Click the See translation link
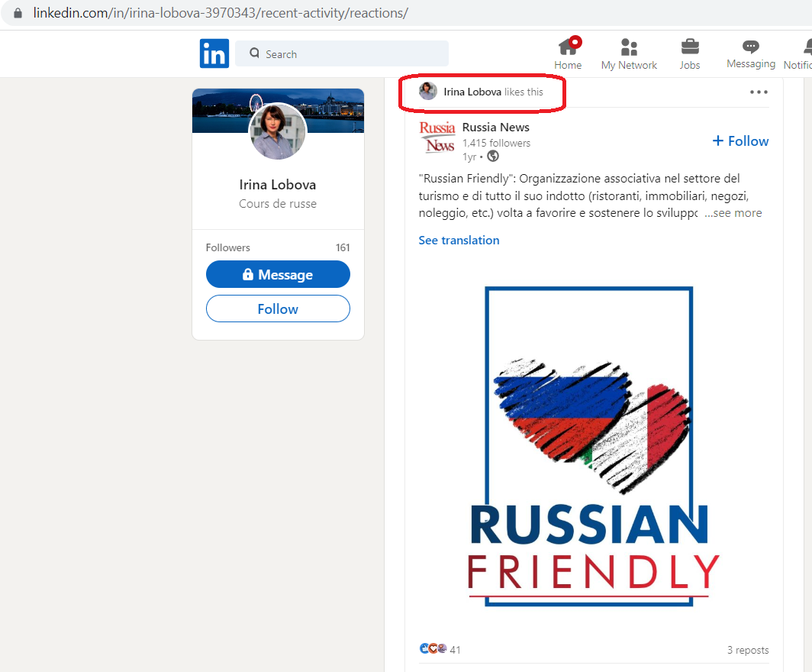The image size is (812, 672). 459,241
